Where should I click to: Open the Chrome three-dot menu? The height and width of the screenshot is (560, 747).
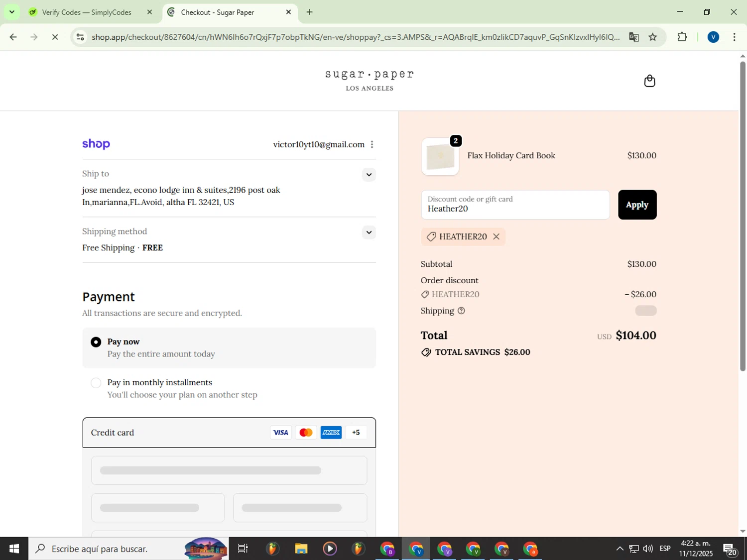pyautogui.click(x=734, y=37)
